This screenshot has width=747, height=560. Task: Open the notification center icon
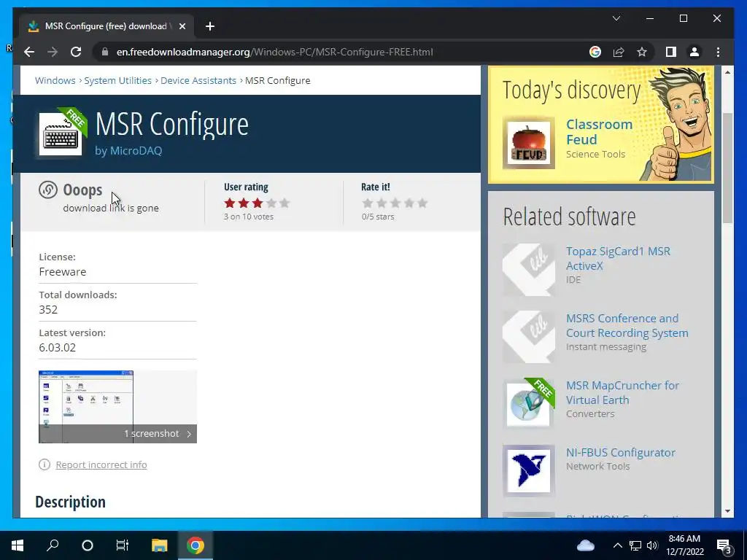[724, 546]
